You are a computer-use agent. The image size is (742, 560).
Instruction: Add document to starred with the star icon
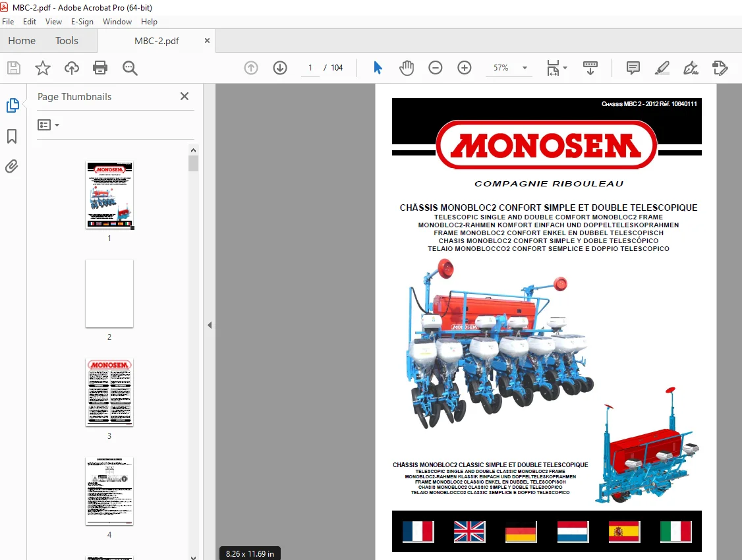point(43,68)
